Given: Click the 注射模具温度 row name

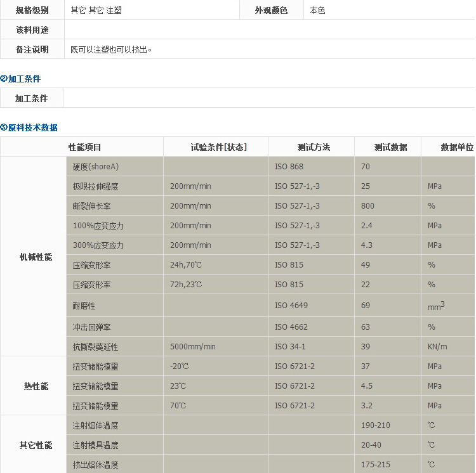Looking at the screenshot, I should pyautogui.click(x=95, y=445).
